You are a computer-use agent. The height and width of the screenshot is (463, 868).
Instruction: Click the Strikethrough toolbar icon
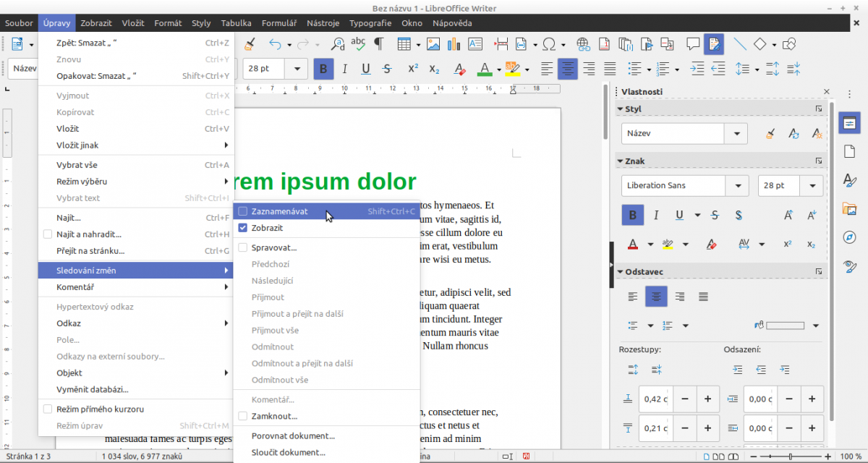coord(386,69)
